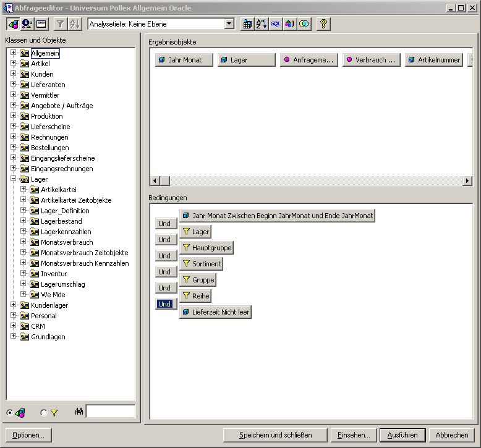Select Monatsverbrauch Kennzahlen in the tree
Image resolution: width=481 pixels, height=448 pixels.
85,263
